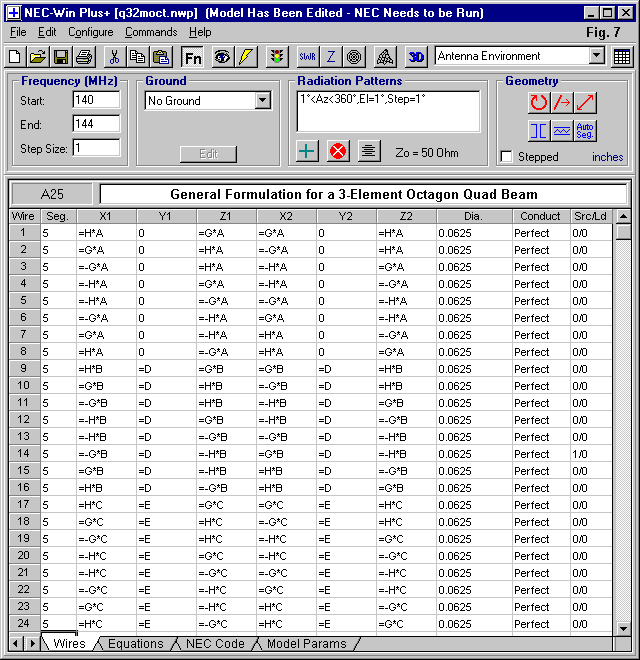Click the Start frequency input field
This screenshot has width=640, height=660.
point(96,101)
